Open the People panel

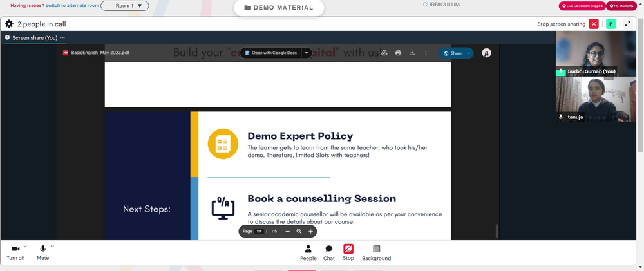(x=308, y=252)
